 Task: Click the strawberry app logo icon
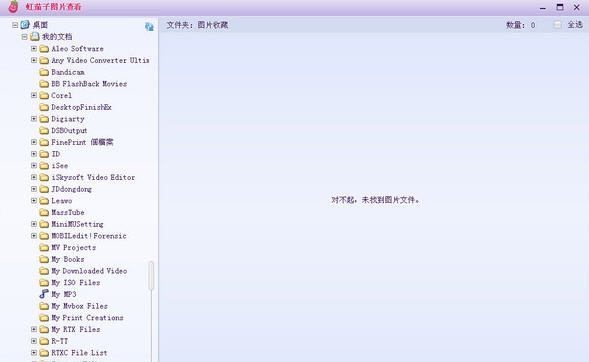(14, 6)
